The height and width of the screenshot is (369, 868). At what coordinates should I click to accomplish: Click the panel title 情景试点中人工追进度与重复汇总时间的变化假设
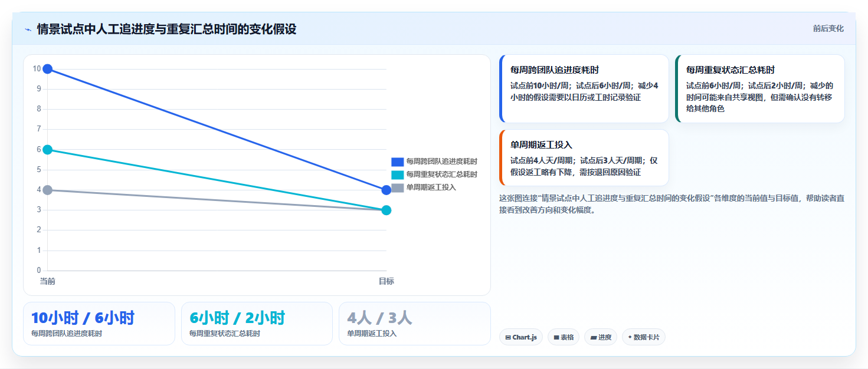pyautogui.click(x=166, y=29)
